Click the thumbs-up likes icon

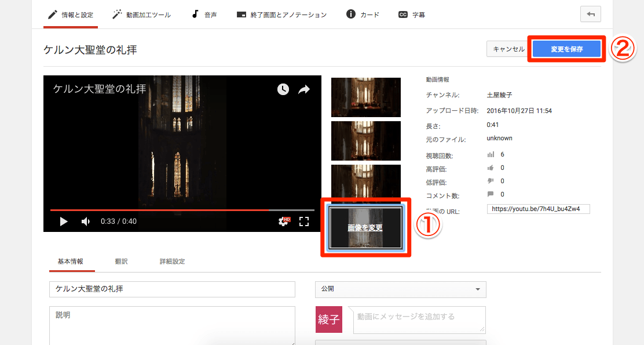[x=491, y=168]
